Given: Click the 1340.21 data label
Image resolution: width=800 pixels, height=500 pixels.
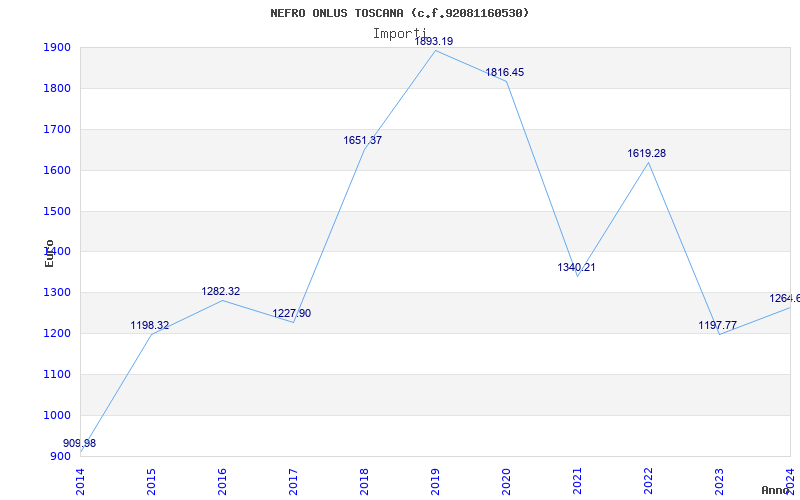Looking at the screenshot, I should coord(576,267).
